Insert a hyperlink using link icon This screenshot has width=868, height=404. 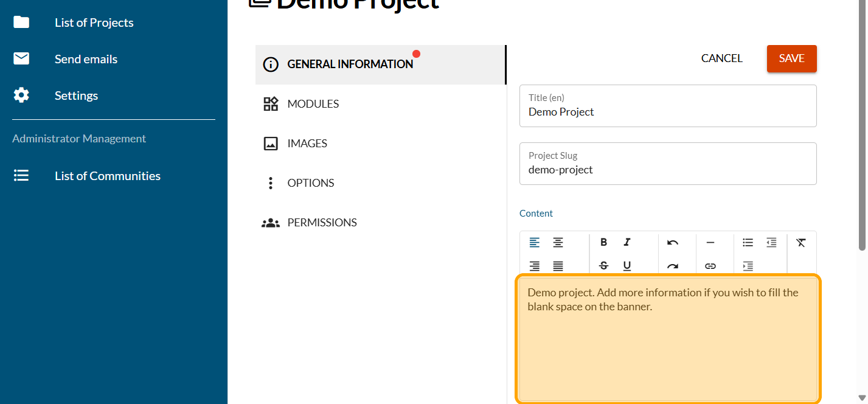point(710,266)
